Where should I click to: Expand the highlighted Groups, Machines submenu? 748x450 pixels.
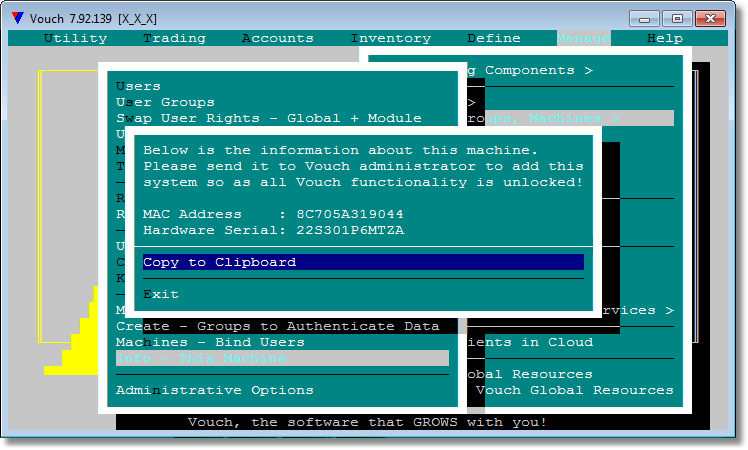click(570, 118)
